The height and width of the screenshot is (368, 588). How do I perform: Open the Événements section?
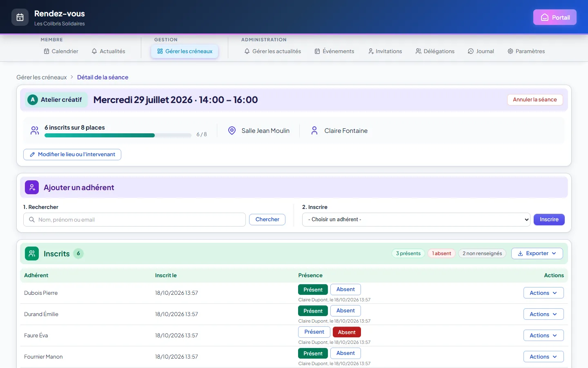(334, 51)
